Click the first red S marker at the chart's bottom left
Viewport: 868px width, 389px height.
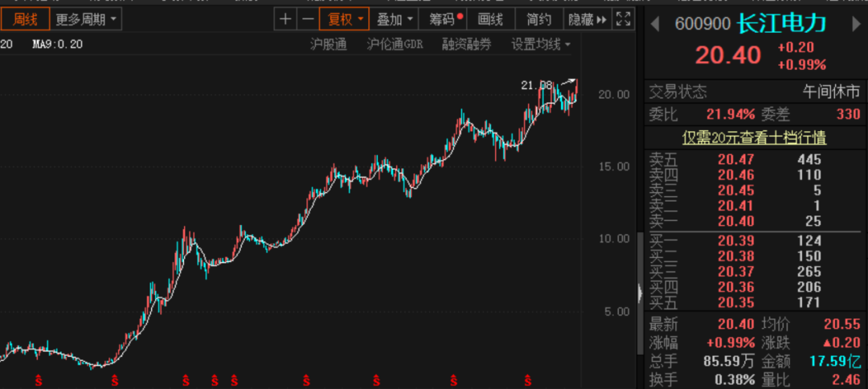coord(39,379)
